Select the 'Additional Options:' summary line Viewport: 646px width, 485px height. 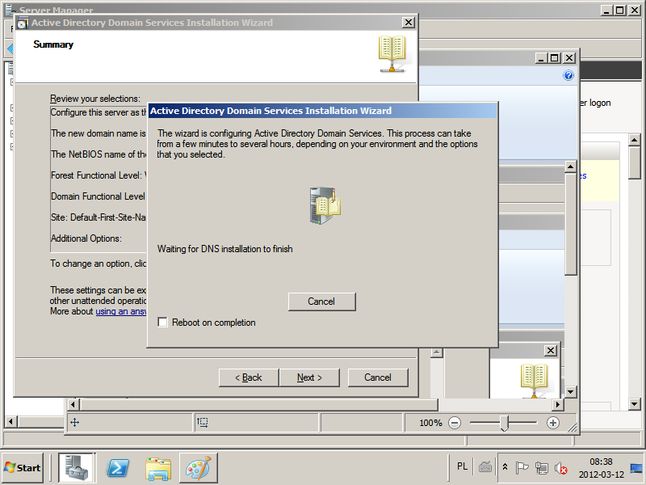(x=86, y=239)
